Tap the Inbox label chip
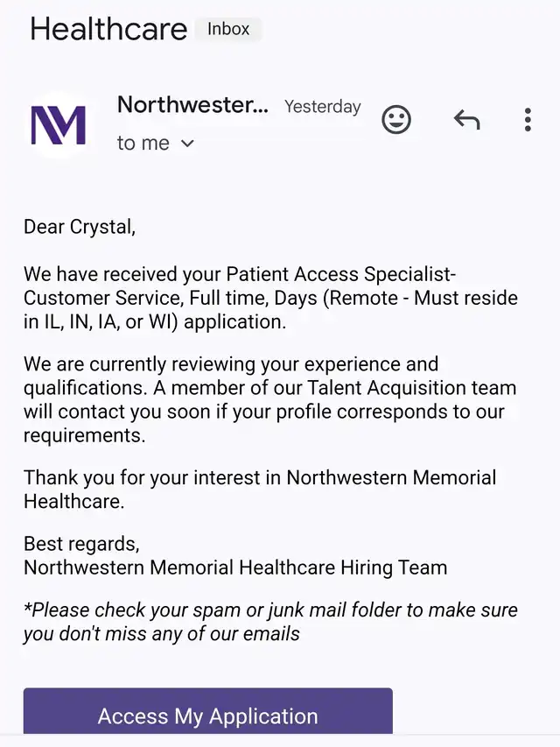 coord(228,29)
